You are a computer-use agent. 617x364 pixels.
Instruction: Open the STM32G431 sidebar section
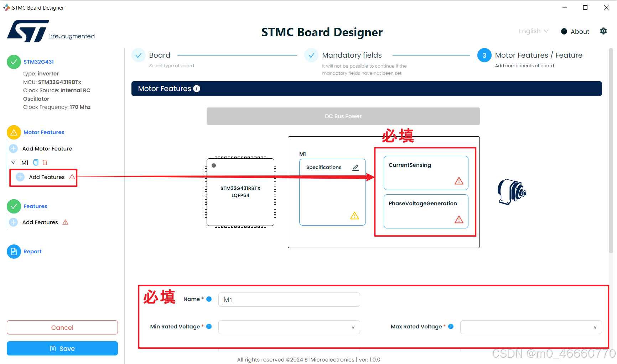tap(39, 62)
